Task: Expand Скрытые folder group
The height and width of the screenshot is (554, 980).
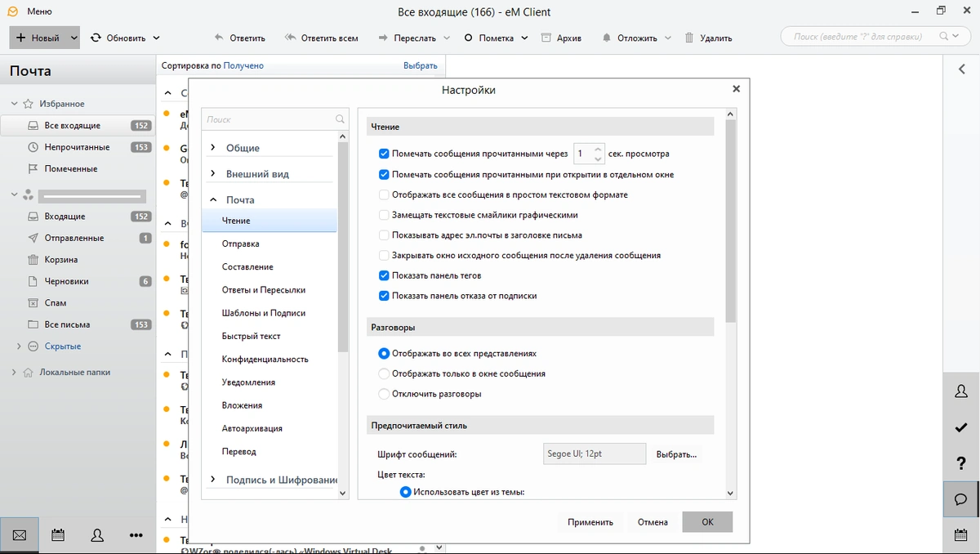Action: (x=19, y=346)
